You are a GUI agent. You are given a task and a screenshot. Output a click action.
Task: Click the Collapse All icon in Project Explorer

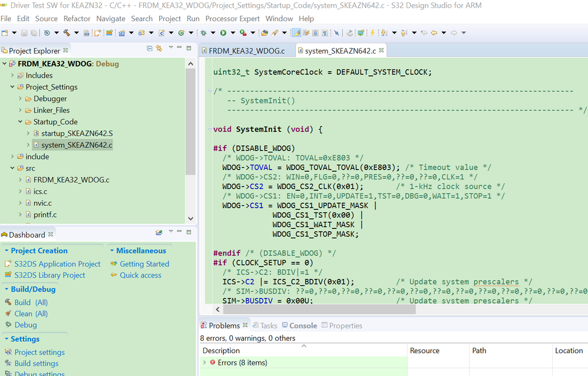click(150, 48)
